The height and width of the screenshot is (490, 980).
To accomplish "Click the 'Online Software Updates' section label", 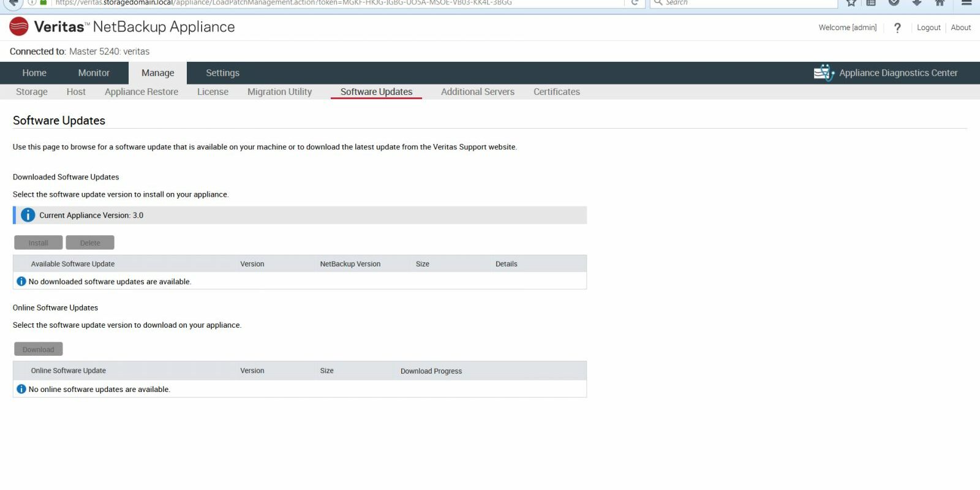I will (55, 307).
